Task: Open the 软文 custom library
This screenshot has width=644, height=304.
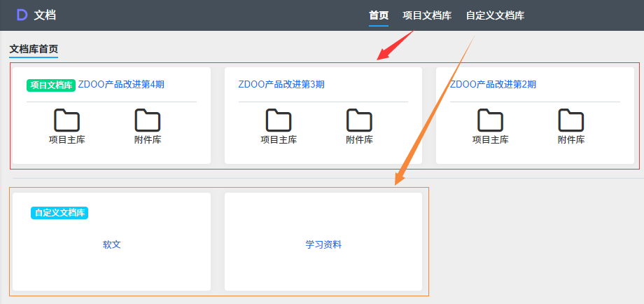Action: coord(112,244)
